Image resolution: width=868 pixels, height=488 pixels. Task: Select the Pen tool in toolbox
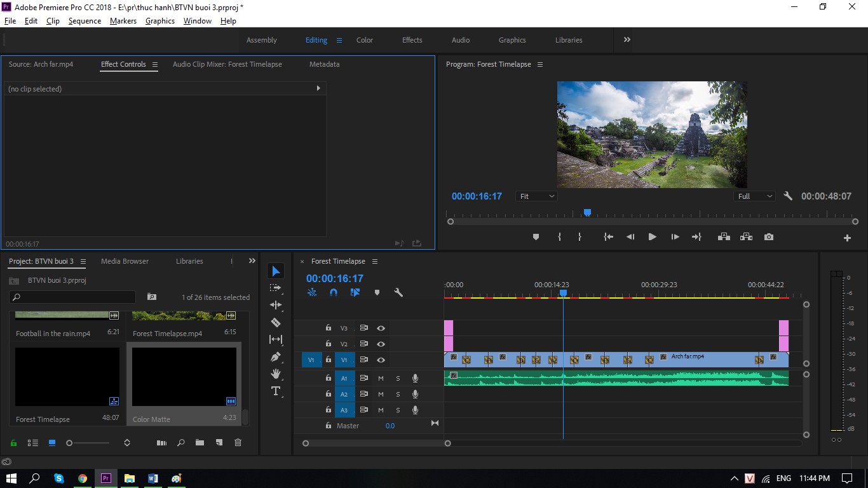(276, 356)
